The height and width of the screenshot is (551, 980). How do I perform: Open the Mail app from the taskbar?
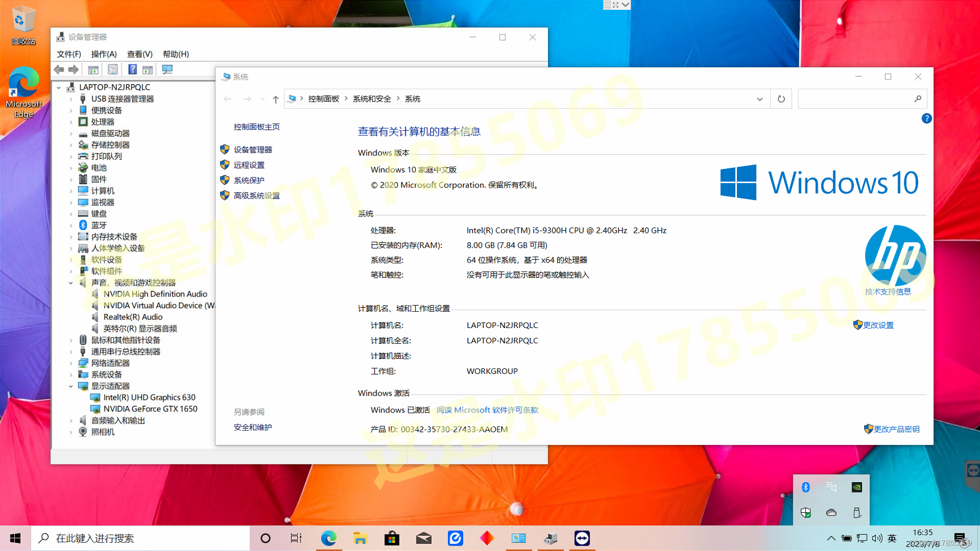[x=423, y=538]
